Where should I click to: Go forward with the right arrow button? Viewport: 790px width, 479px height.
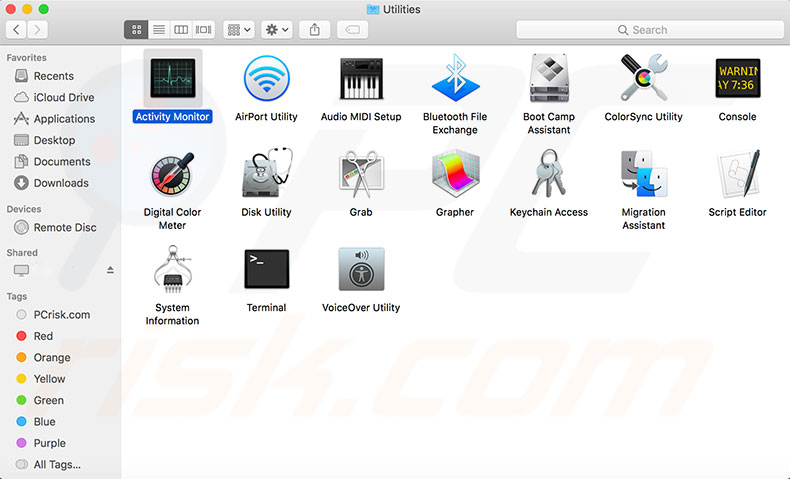(x=37, y=30)
